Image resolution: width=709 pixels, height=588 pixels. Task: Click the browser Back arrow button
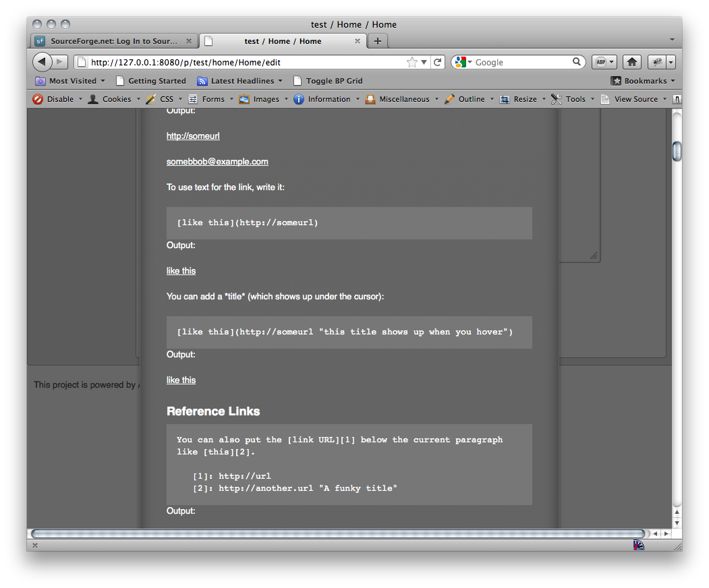tap(42, 62)
